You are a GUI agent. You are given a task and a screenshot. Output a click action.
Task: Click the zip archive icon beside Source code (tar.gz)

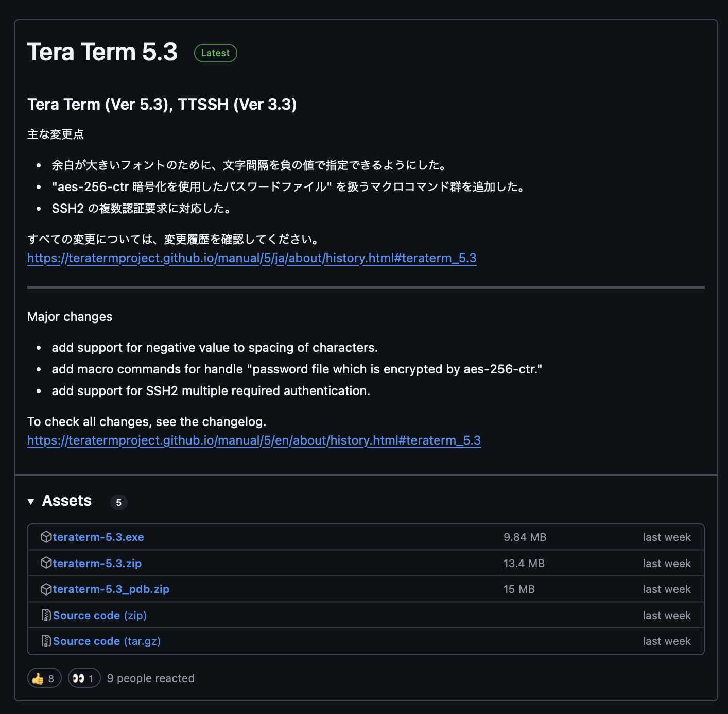(46, 641)
